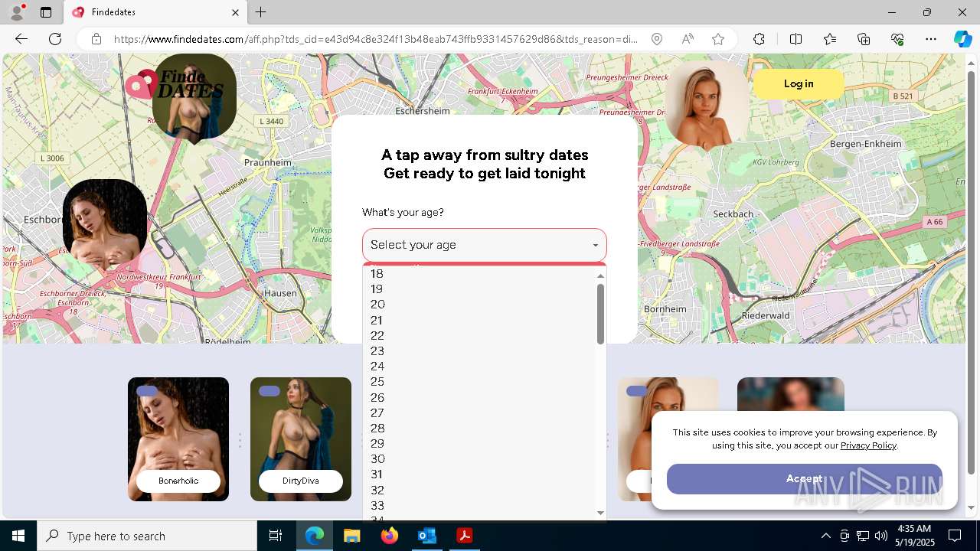Open Read aloud in address bar
The width and height of the screenshot is (980, 551).
click(688, 39)
